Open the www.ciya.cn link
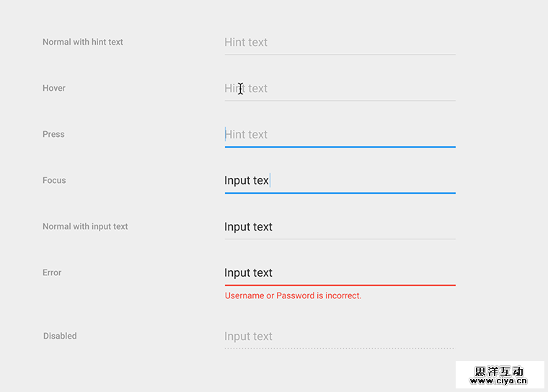Screen dimensions: 548x392 pos(499,381)
